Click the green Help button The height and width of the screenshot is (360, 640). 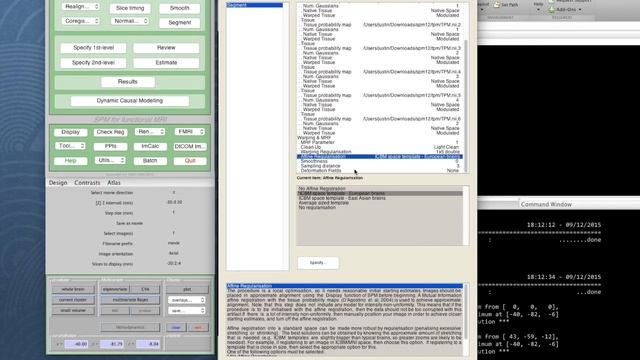point(71,161)
